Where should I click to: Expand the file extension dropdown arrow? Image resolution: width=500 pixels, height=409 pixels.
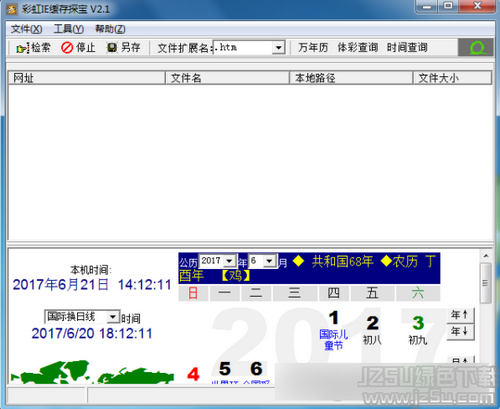click(278, 48)
